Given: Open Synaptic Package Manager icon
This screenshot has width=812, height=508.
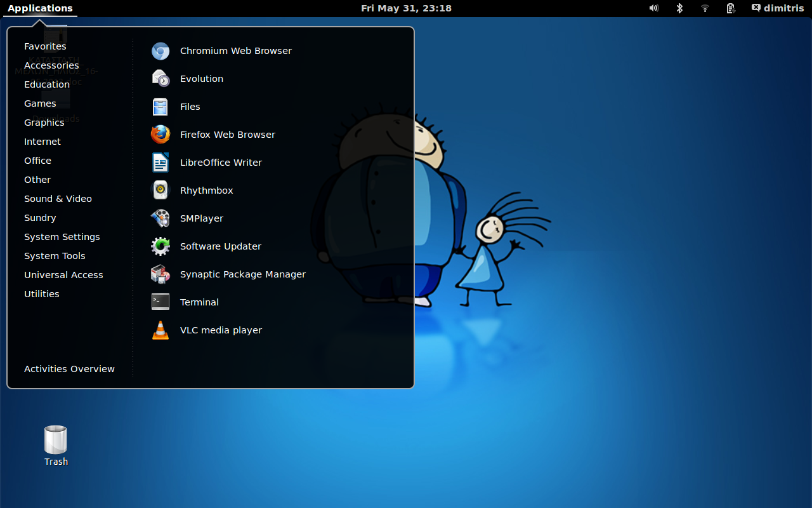Looking at the screenshot, I should click(160, 274).
